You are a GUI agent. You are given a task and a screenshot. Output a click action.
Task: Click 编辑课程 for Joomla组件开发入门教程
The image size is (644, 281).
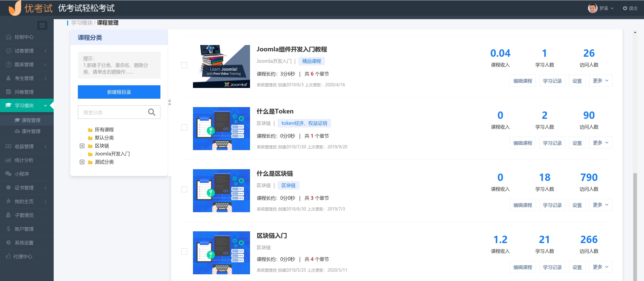(523, 81)
